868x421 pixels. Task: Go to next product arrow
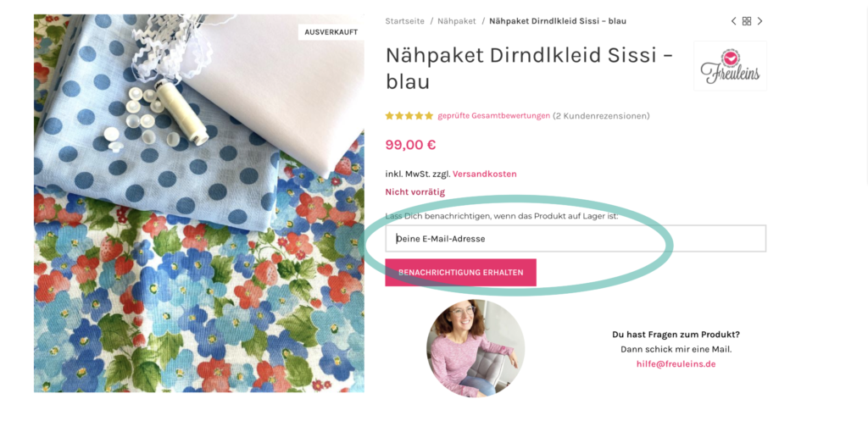(x=760, y=21)
